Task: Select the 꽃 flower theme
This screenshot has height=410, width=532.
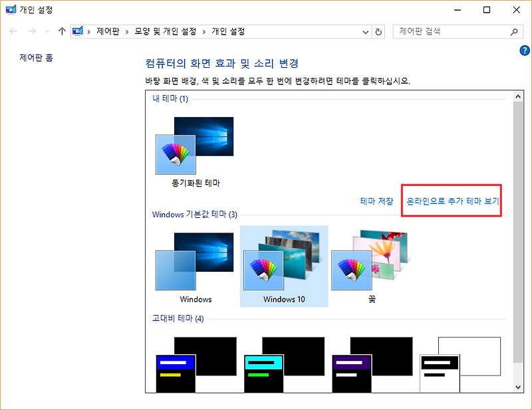Action: pos(372,267)
